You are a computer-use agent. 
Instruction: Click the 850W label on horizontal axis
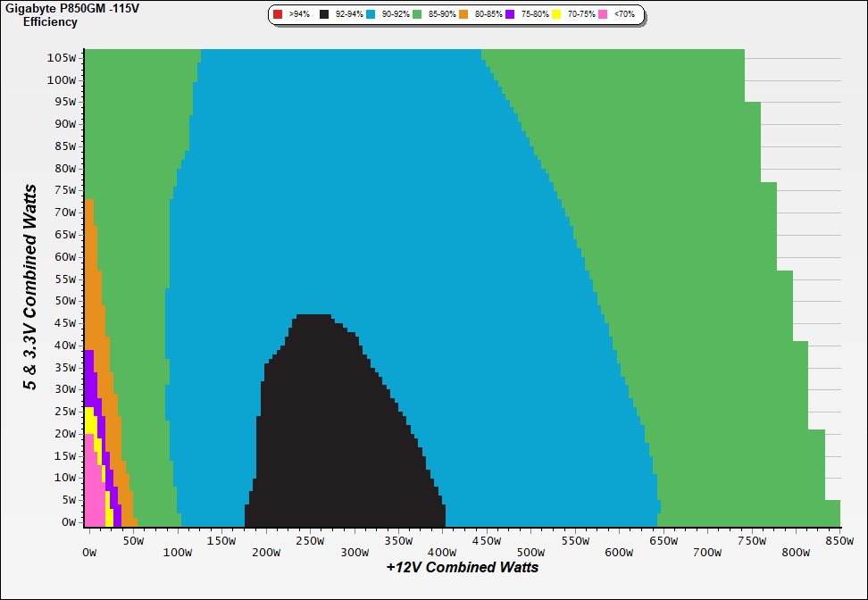pos(839,541)
